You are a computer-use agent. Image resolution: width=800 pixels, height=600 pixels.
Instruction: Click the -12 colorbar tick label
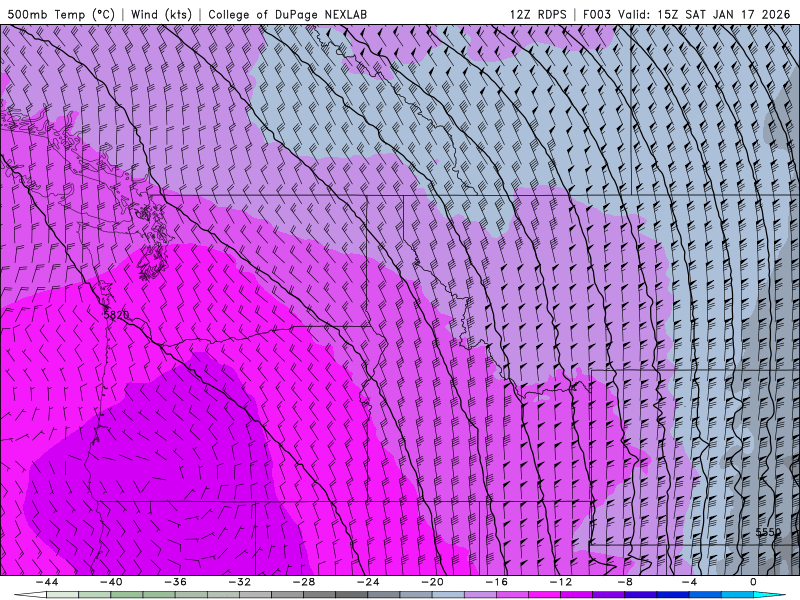coord(560,582)
